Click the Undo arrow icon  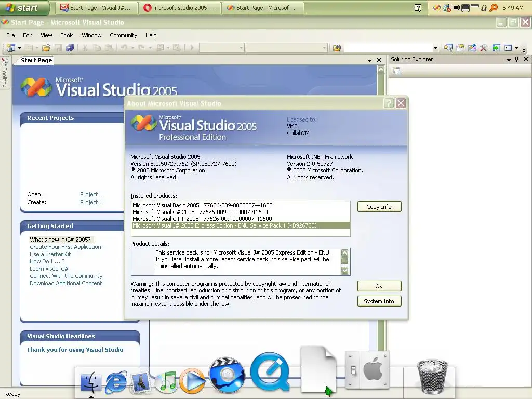point(124,48)
